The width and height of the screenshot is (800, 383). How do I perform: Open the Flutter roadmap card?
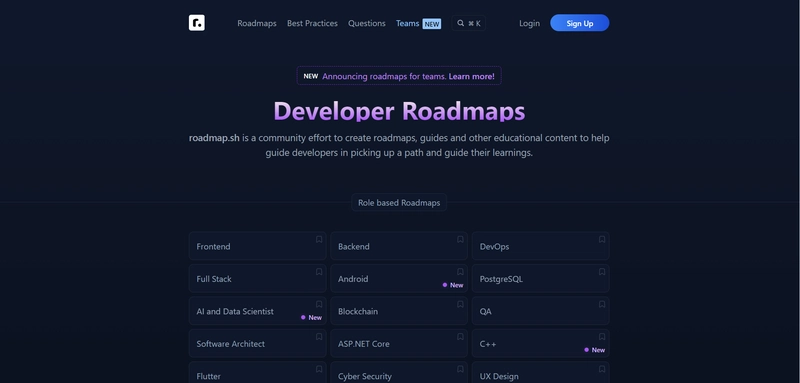point(257,373)
